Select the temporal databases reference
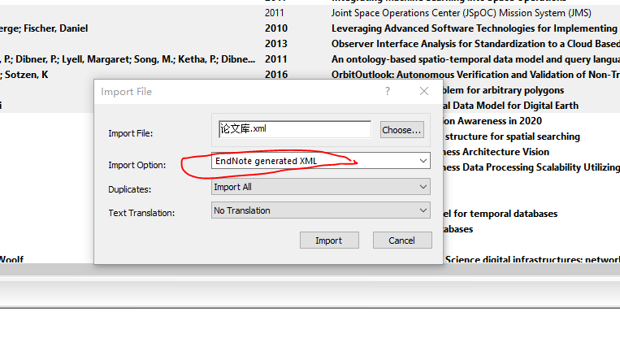This screenshot has height=364, width=620. (501, 214)
